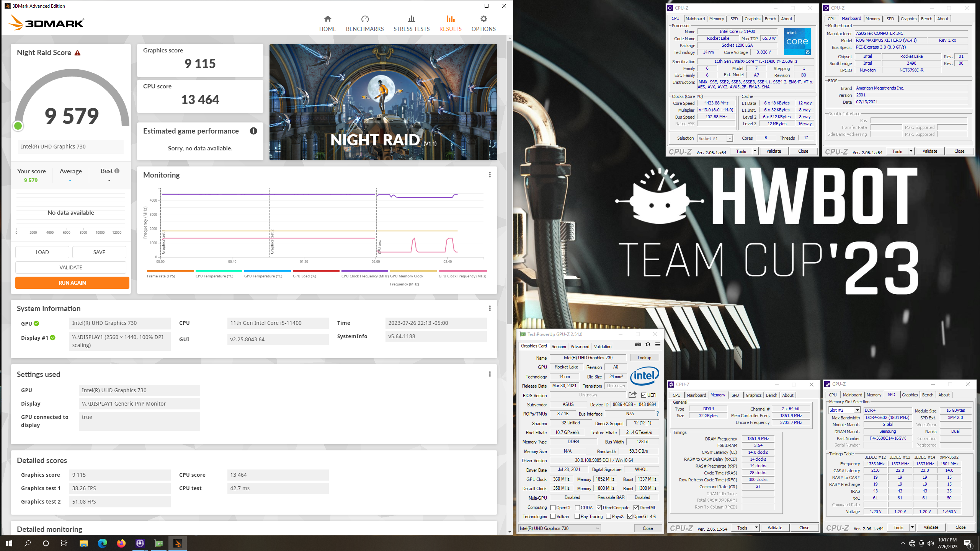Click GPU Load (%) red legend bar
Image resolution: width=980 pixels, height=551 pixels.
coord(316,271)
